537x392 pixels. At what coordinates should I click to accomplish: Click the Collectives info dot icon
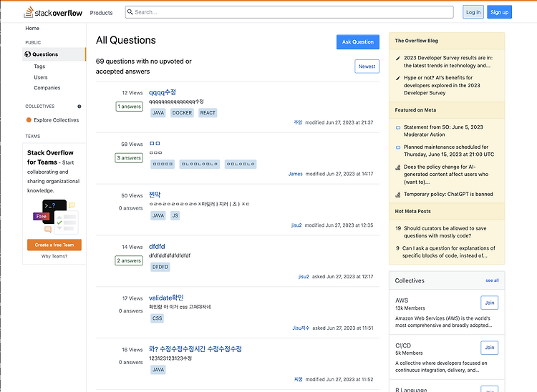tap(79, 107)
